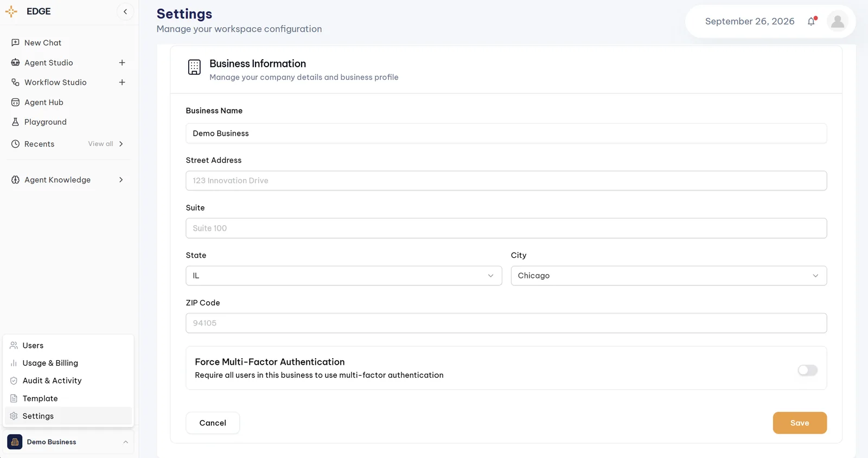The image size is (868, 458).
Task: Cancel the settings changes
Action: (x=213, y=423)
